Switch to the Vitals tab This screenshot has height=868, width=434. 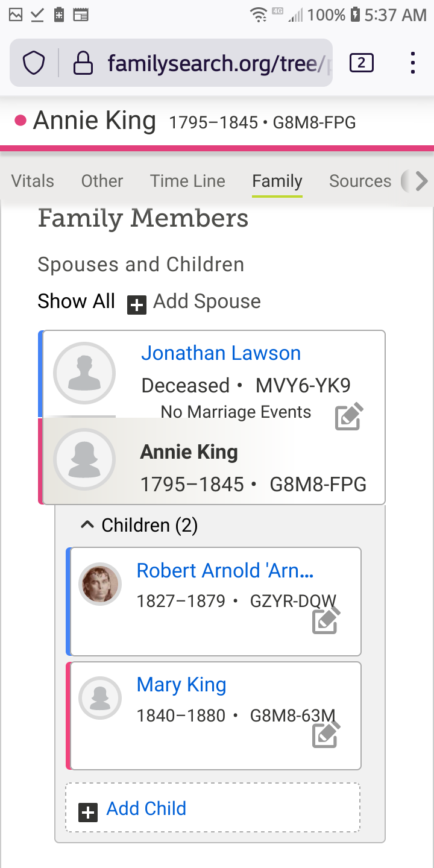(33, 181)
